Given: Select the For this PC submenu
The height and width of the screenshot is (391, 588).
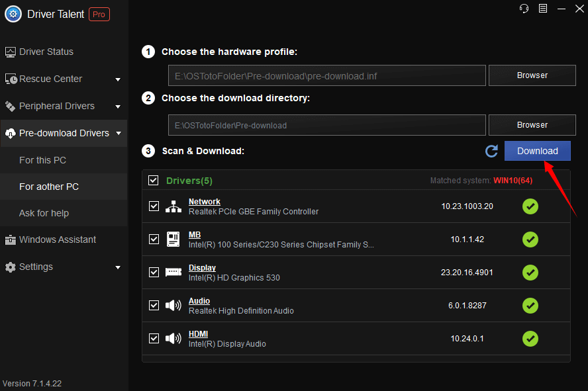Looking at the screenshot, I should [x=64, y=160].
